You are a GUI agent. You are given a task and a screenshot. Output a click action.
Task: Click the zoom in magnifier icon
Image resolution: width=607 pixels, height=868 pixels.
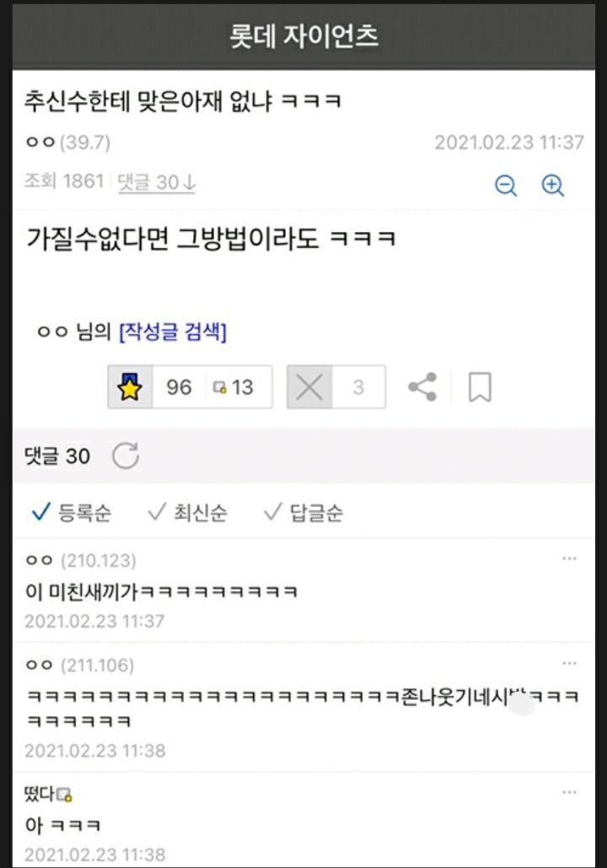click(552, 186)
